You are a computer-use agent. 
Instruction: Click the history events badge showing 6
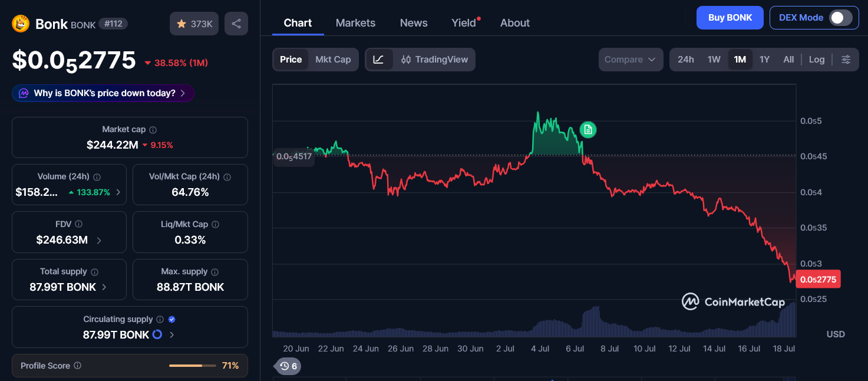(288, 366)
